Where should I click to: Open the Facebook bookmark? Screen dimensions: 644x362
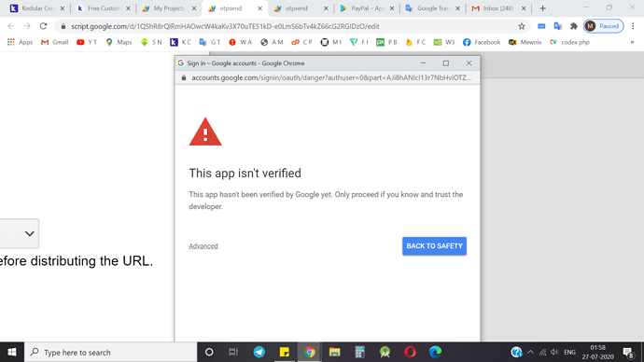coord(482,42)
